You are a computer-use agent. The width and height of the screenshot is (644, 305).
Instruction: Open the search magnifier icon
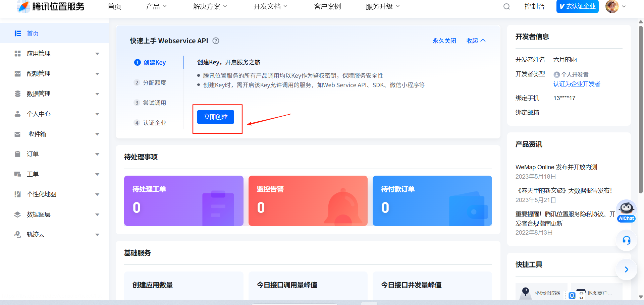506,7
